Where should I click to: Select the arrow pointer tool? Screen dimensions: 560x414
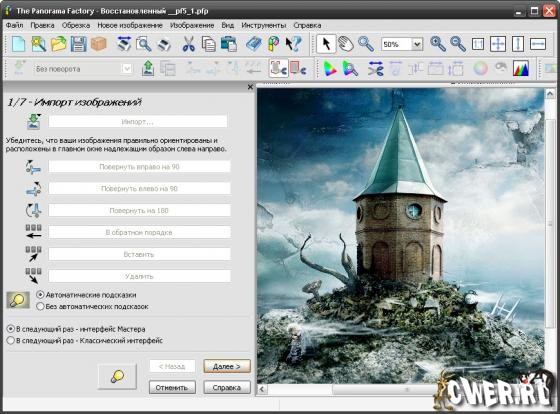pyautogui.click(x=326, y=44)
